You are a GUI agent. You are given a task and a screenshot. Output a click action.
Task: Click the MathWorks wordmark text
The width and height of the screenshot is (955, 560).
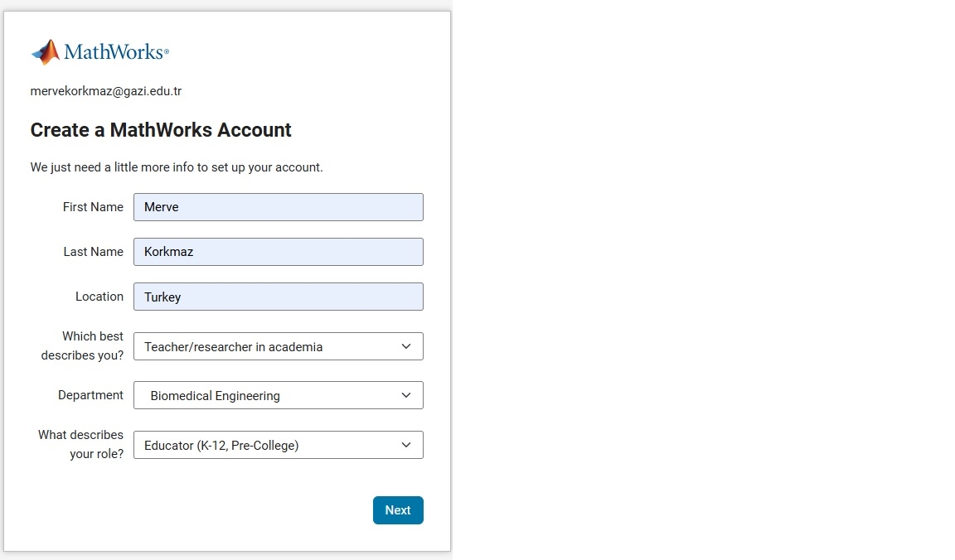coord(116,51)
